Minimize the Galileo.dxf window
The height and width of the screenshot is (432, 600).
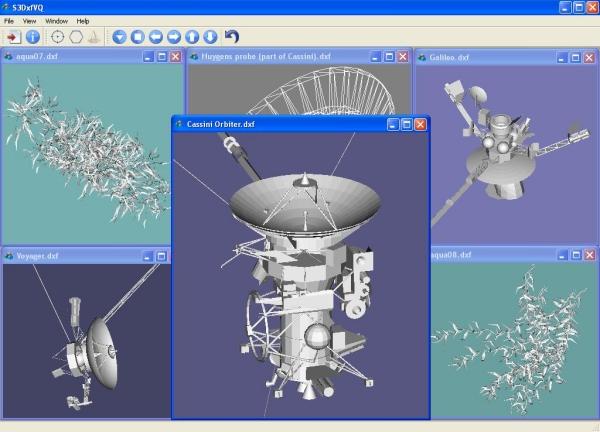tap(562, 57)
